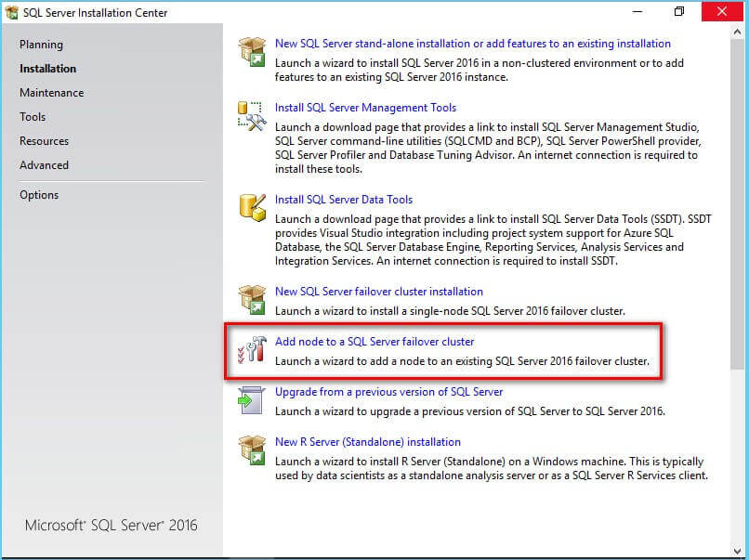Start New SQL Server failover cluster installation

tap(379, 292)
